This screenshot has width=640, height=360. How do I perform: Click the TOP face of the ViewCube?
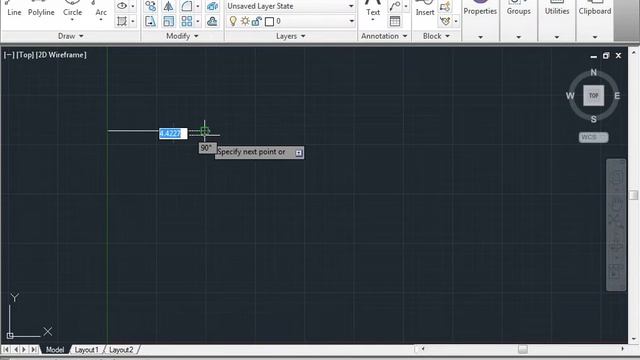(x=593, y=96)
